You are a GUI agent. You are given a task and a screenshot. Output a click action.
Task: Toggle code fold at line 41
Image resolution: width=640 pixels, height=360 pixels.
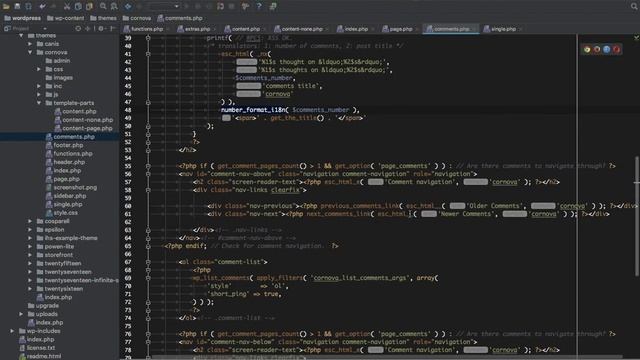tap(148, 54)
